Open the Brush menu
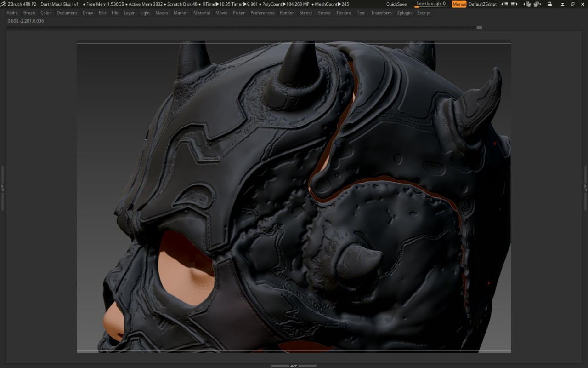The image size is (588, 368). coord(29,13)
